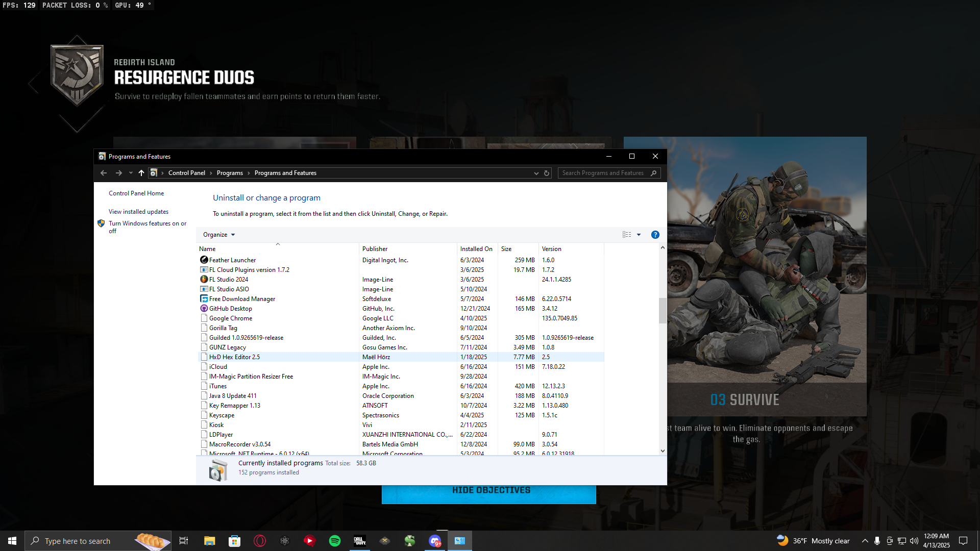The image size is (980, 551).
Task: Select the LDPlayer entry
Action: pos(401,435)
